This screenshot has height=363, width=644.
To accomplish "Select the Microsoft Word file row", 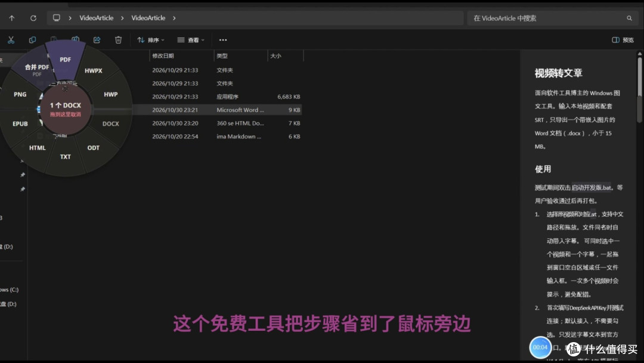I will 218,110.
